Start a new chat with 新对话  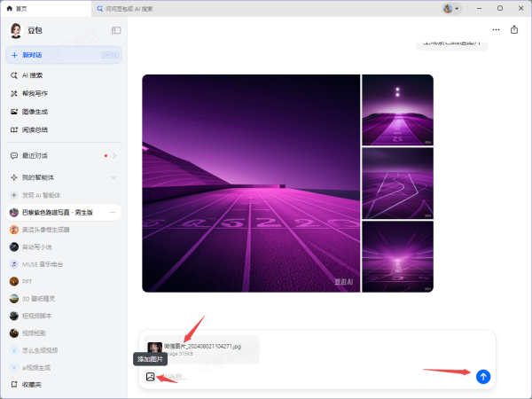click(64, 55)
